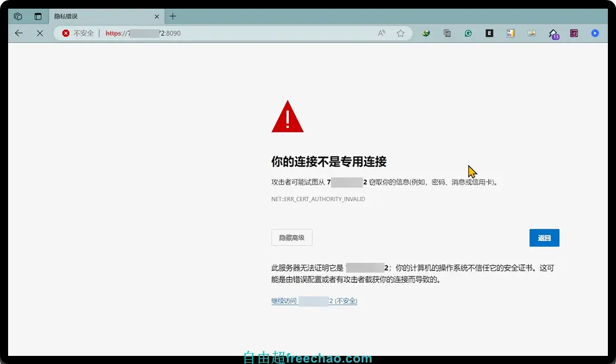
Task: Close the 隐私错误 tab
Action: tap(157, 17)
